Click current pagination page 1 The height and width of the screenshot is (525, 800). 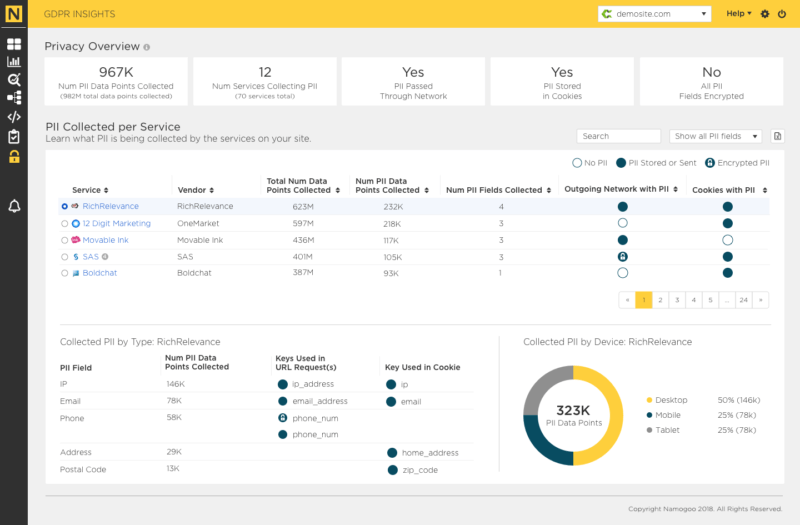click(644, 300)
